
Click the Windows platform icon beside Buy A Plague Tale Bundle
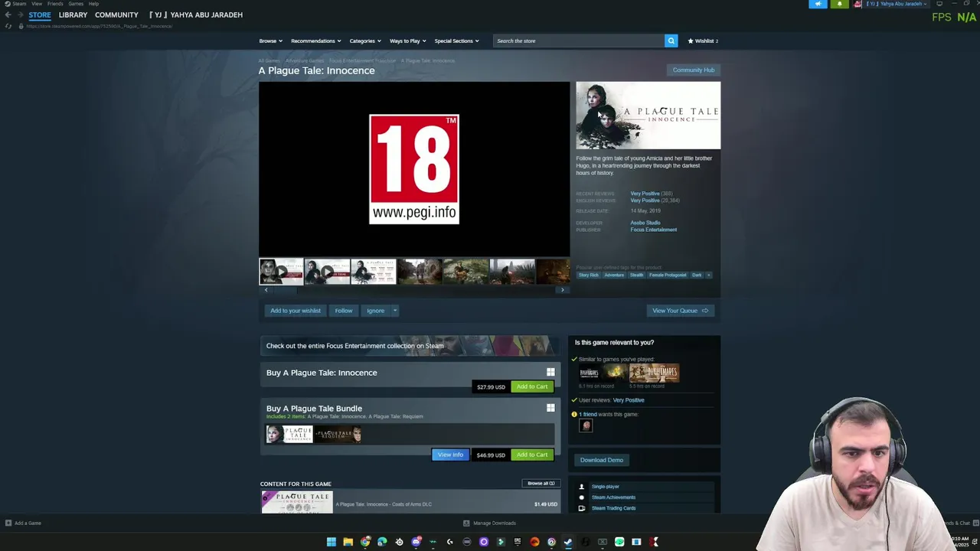pos(550,408)
